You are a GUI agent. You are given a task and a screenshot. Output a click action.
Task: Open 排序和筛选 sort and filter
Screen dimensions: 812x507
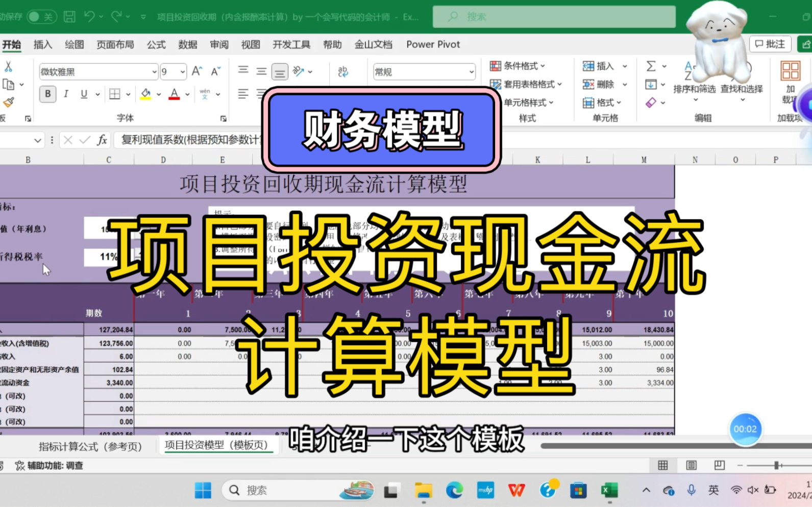(694, 89)
